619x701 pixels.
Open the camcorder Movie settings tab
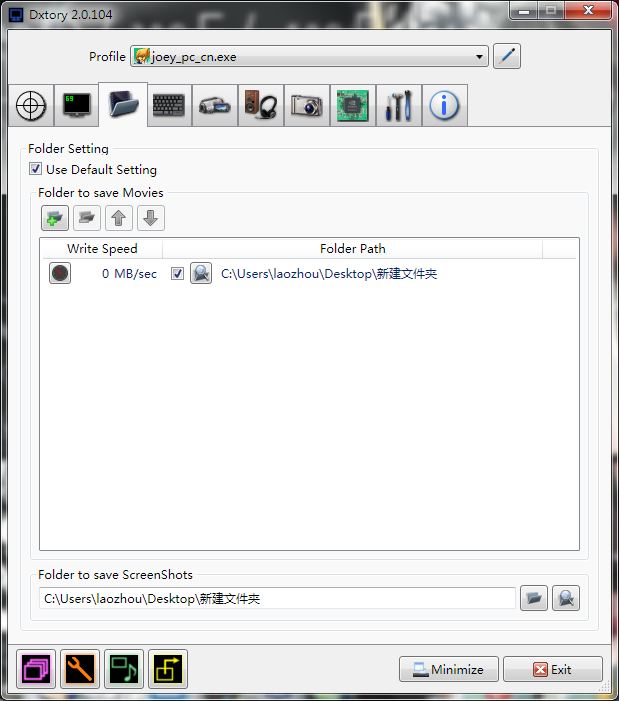[x=215, y=106]
